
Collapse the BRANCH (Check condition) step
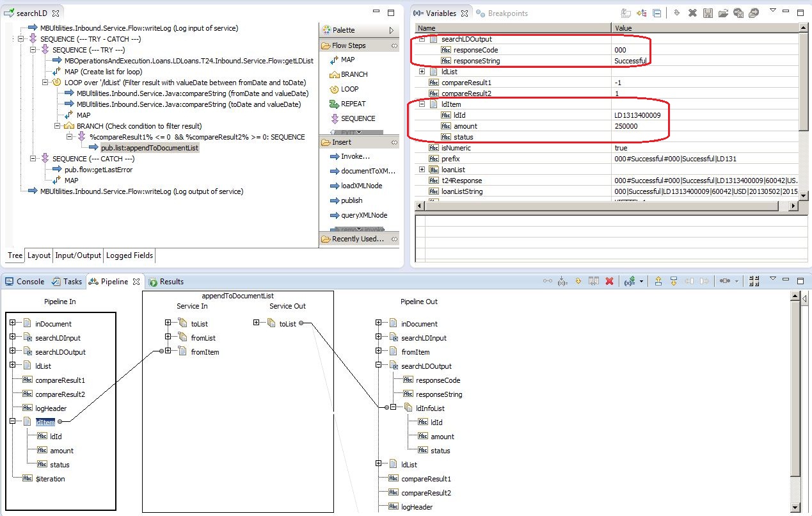point(58,126)
